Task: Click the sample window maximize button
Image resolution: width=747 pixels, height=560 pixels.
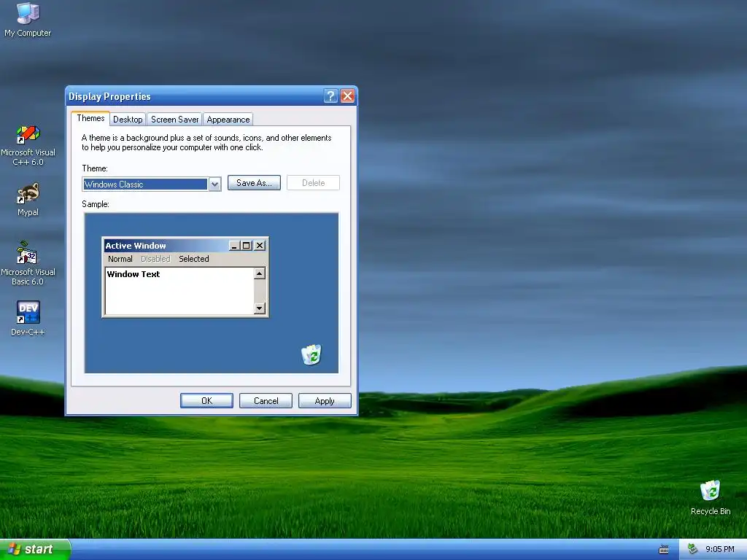Action: [x=247, y=246]
